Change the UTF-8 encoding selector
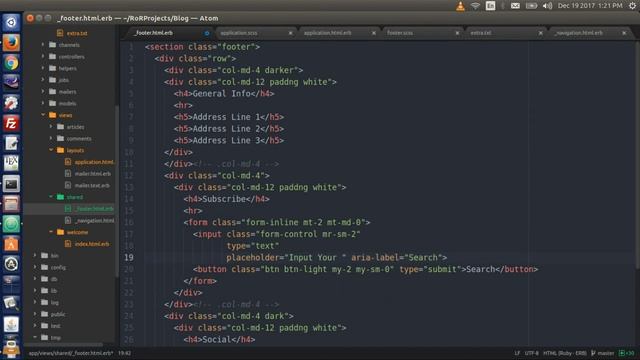Viewport: 640px width, 360px height. [531, 353]
